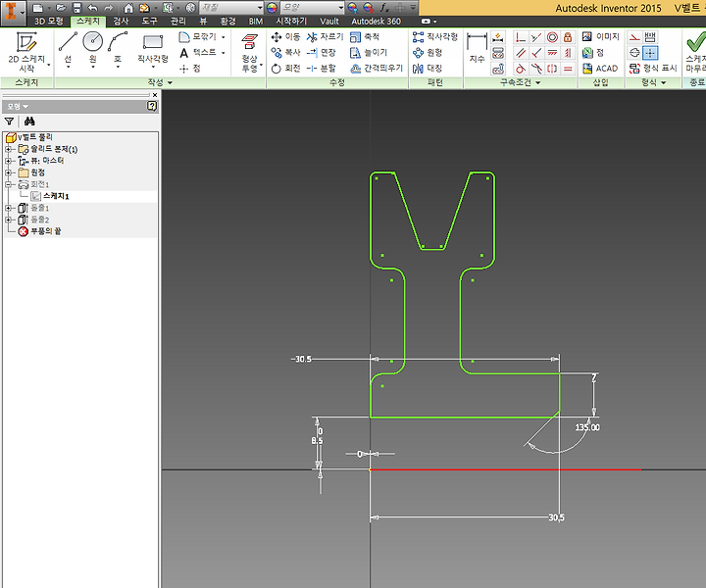Expand the 돌출2 feature node
706x588 pixels.
[x=8, y=220]
